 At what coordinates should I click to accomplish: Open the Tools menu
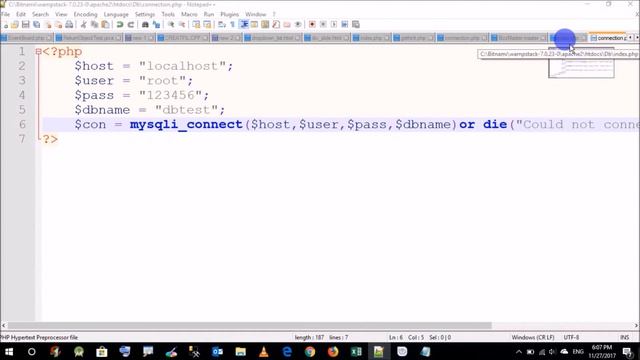(168, 14)
